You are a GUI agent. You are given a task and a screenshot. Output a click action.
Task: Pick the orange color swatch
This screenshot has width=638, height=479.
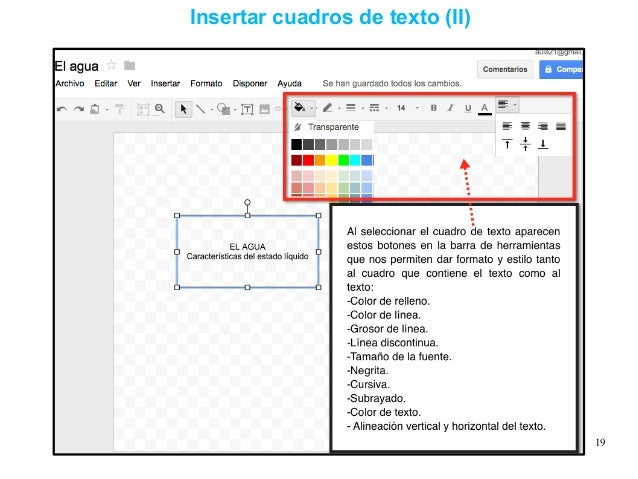coord(320,160)
